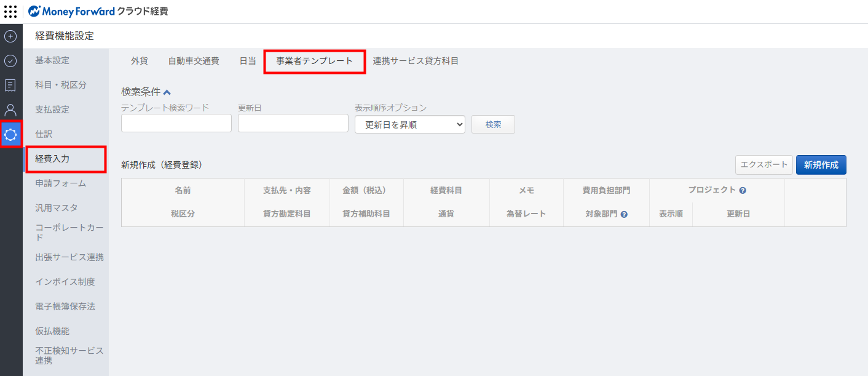The image size is (868, 376).
Task: Open the 表示順序オプション dropdown
Action: [409, 124]
